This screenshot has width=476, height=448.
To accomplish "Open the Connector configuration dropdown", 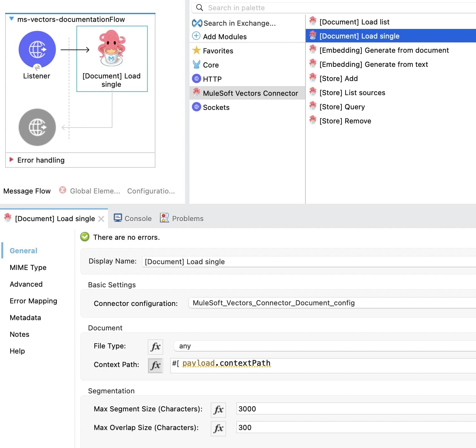I will [332, 303].
